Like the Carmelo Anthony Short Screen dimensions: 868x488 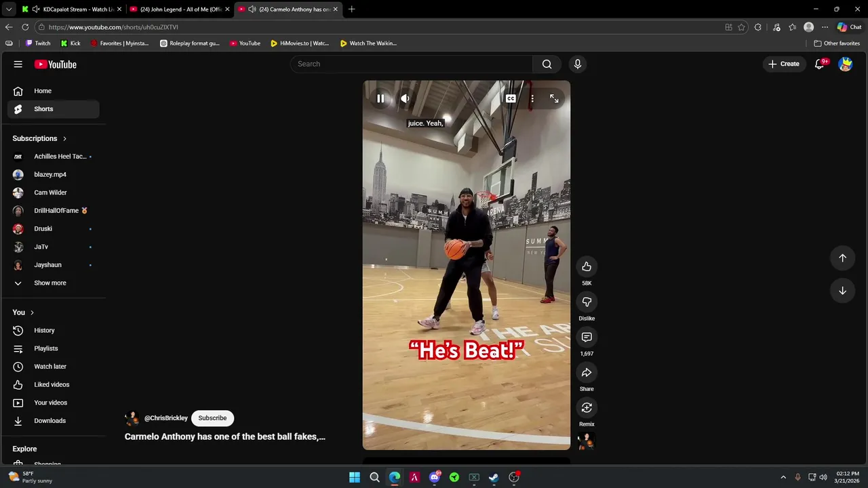click(x=587, y=266)
